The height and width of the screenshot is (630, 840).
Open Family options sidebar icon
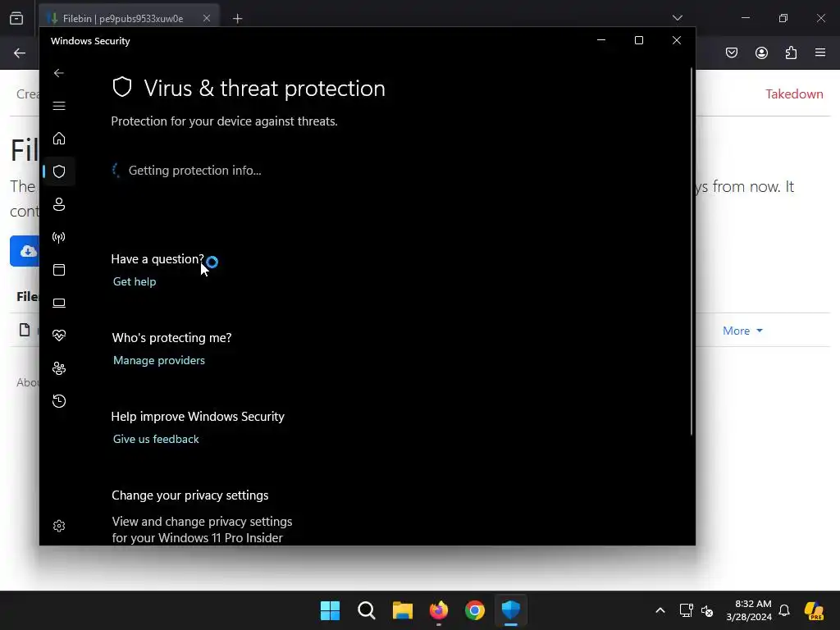click(x=59, y=368)
